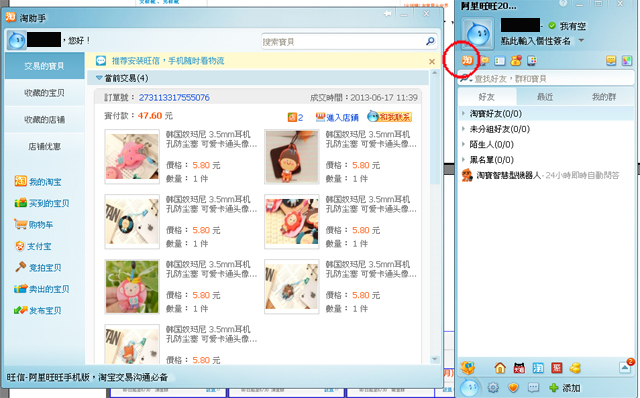Click the AliWangwang user avatar

(x=477, y=33)
